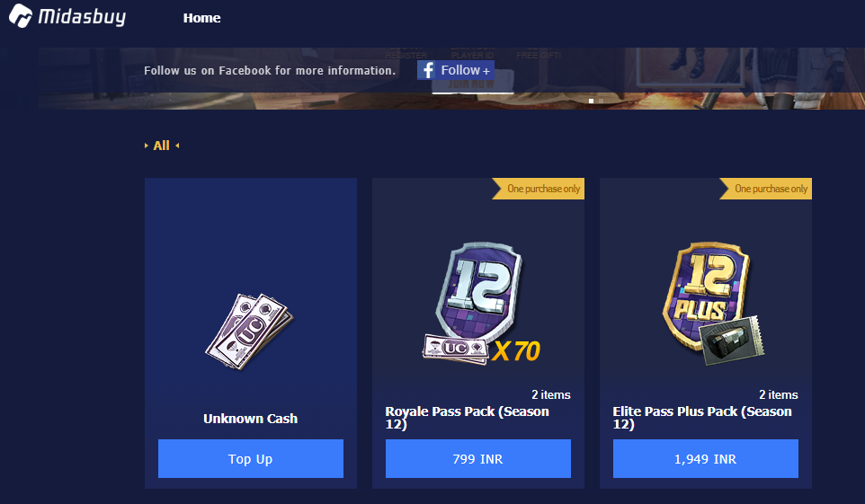
Task: Open the Home menu item
Action: pos(202,18)
